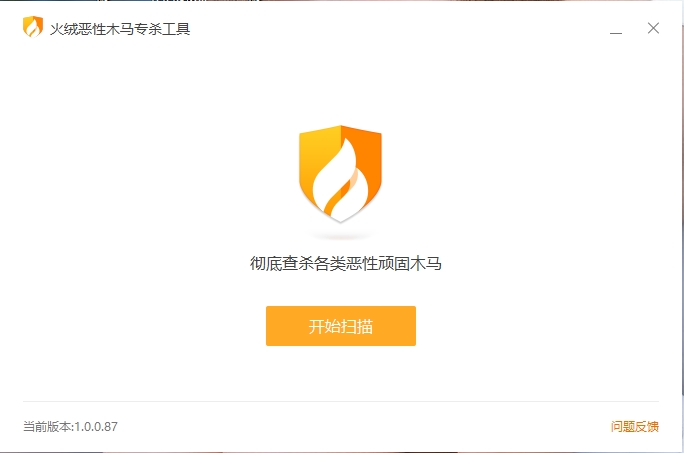Click the shadow beneath the center shield logo

340,236
